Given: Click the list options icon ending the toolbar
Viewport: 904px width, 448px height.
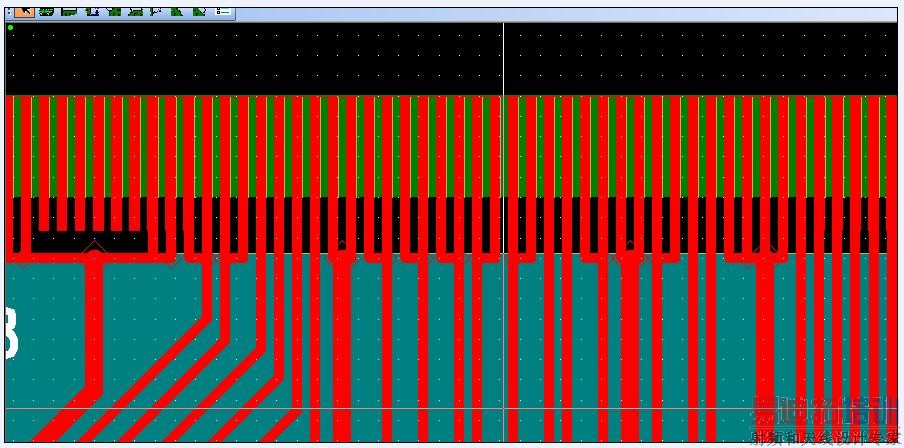Looking at the screenshot, I should coord(223,12).
